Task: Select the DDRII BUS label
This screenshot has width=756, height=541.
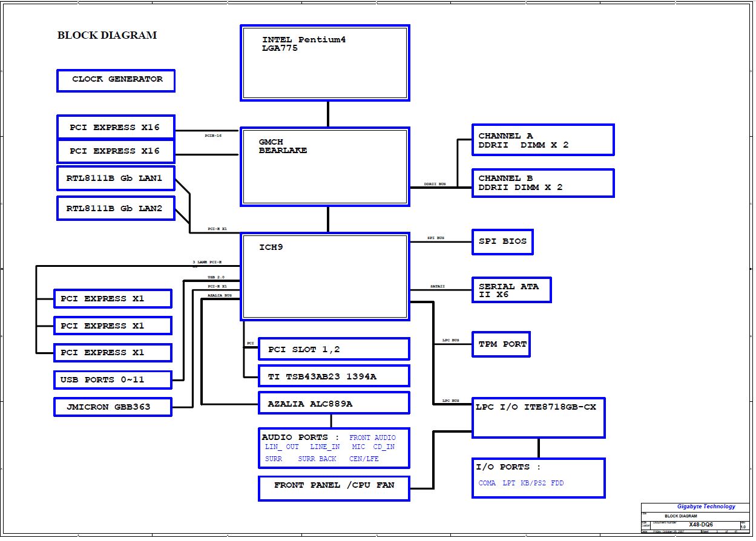Action: (435, 184)
